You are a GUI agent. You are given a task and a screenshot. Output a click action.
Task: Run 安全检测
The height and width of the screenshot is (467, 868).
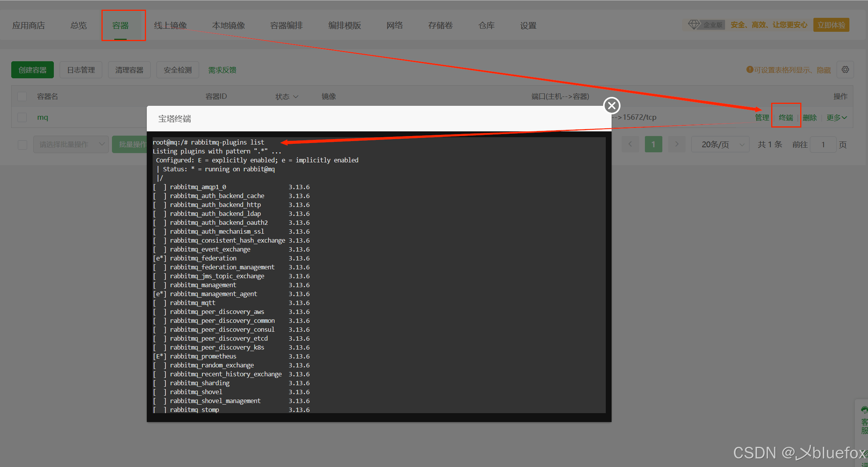click(178, 70)
